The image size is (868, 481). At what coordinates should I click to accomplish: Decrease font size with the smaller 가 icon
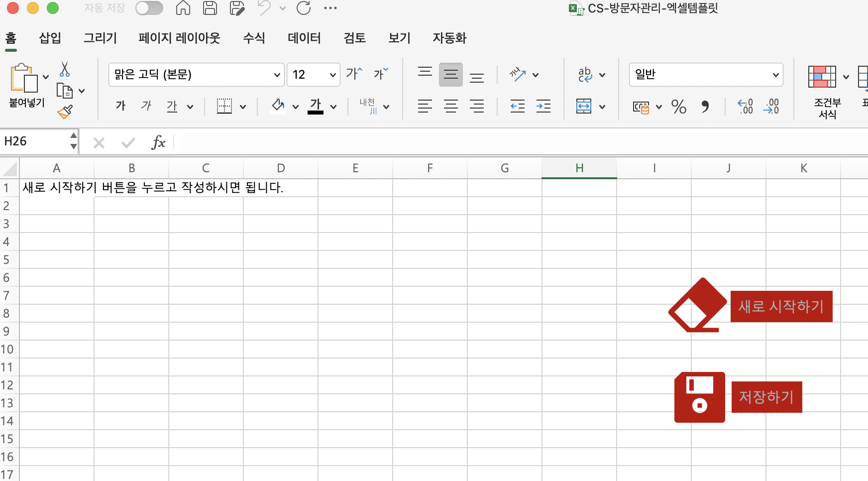click(x=381, y=74)
